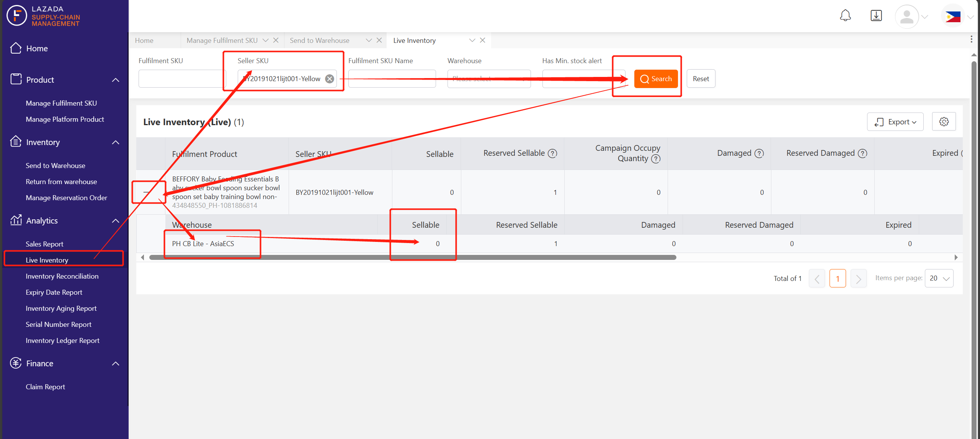Open table column settings gear icon
Image resolution: width=980 pixels, height=439 pixels.
click(944, 122)
